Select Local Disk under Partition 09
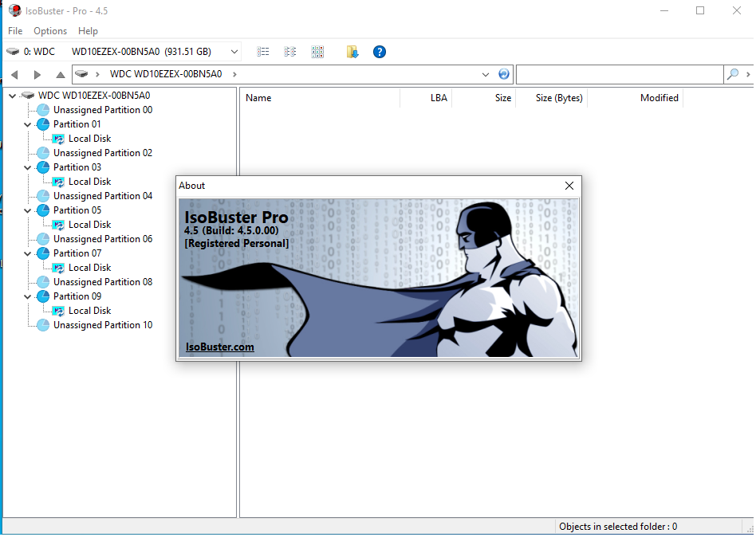Screen dimensions: 756x537 89,311
